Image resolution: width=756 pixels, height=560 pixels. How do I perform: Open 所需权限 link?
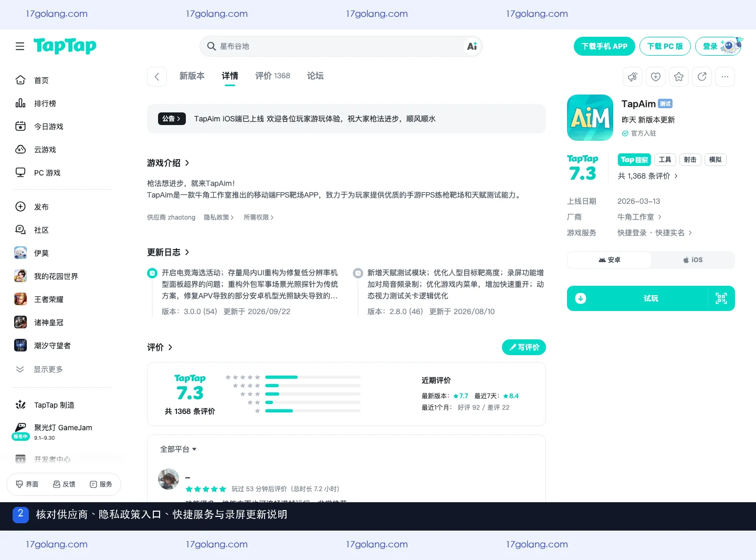tap(259, 217)
